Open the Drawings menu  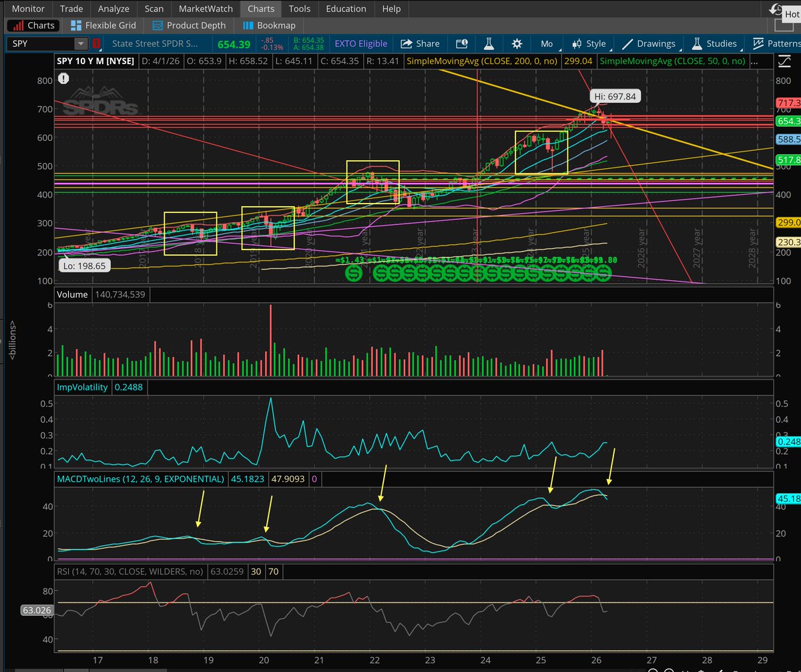[x=648, y=43]
